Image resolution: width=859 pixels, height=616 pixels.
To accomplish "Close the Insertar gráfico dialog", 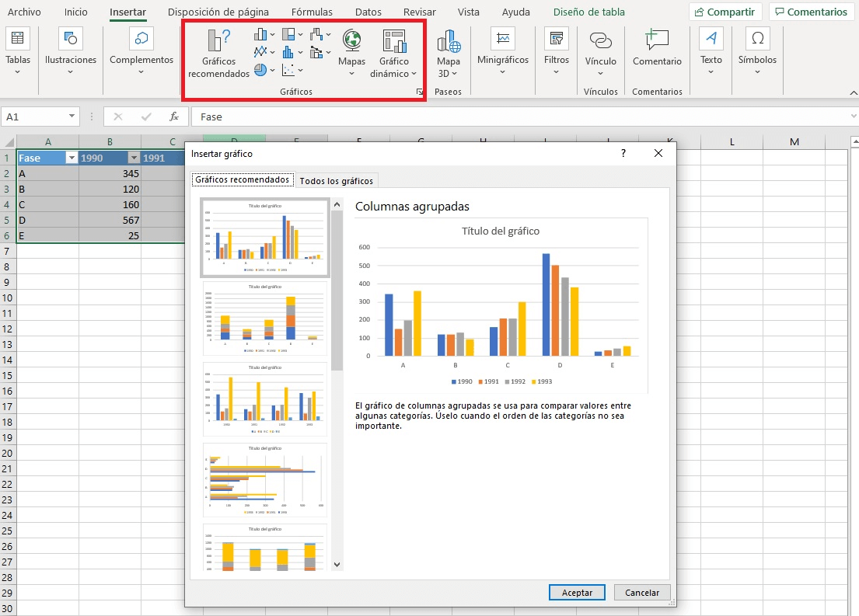I will click(x=658, y=153).
